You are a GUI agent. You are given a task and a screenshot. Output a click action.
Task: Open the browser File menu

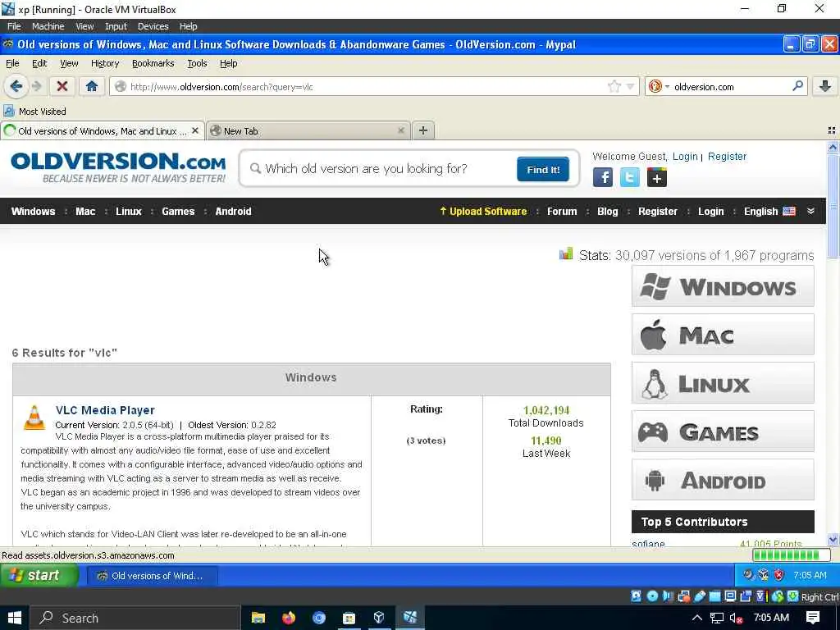[x=12, y=63]
